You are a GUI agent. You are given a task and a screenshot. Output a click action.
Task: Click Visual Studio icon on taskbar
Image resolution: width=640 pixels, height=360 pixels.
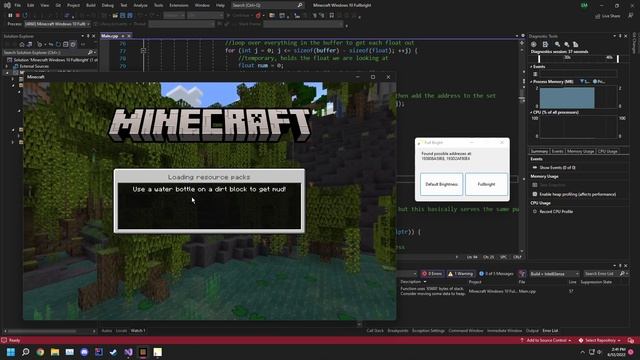128,352
